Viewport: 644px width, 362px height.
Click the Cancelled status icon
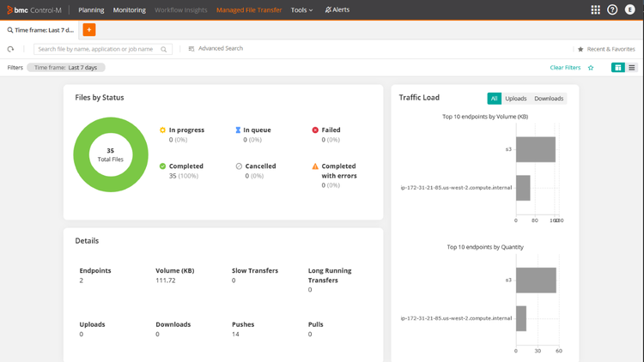click(239, 166)
